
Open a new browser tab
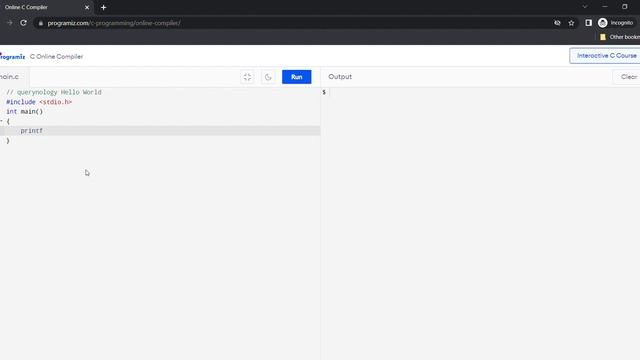coord(103,7)
